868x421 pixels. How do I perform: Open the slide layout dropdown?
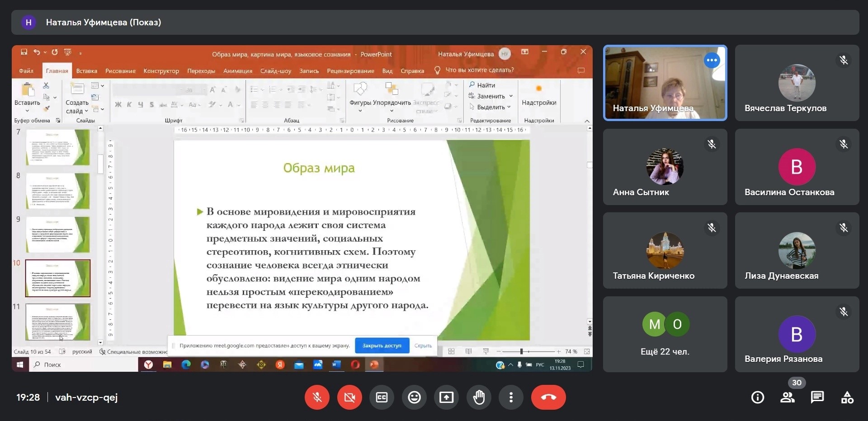(x=98, y=85)
